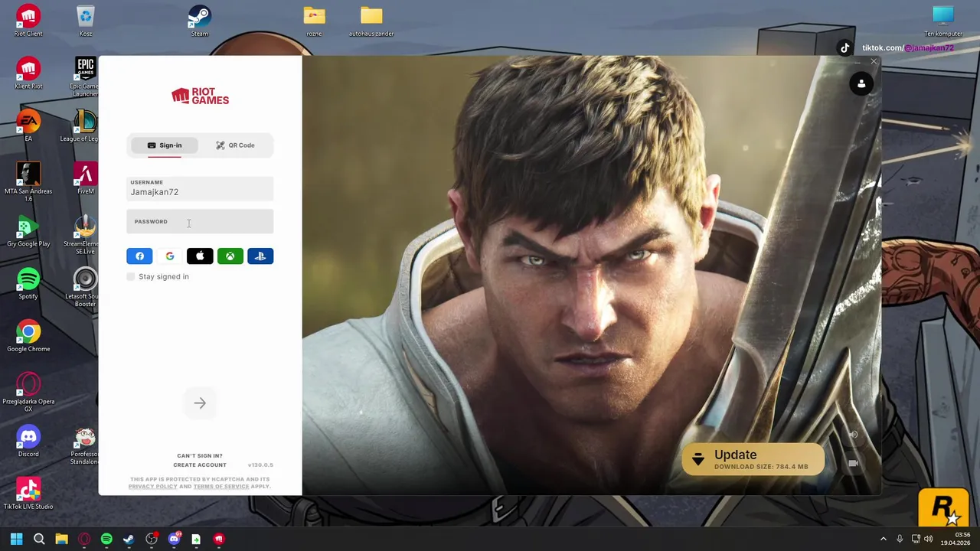Open FiveM desktop shortcut

(85, 178)
